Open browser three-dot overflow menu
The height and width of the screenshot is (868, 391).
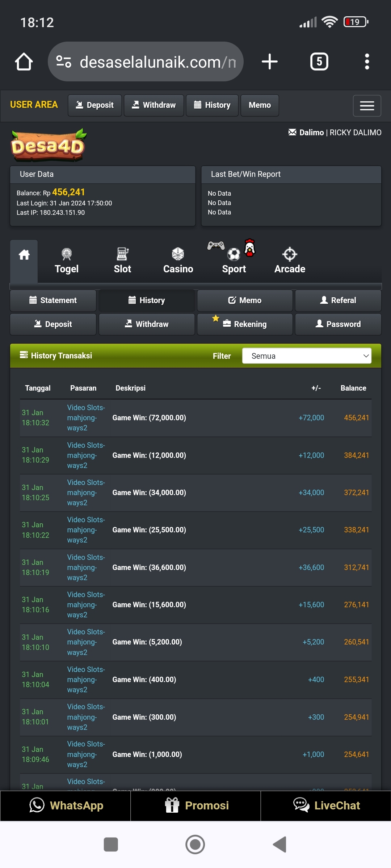[367, 61]
